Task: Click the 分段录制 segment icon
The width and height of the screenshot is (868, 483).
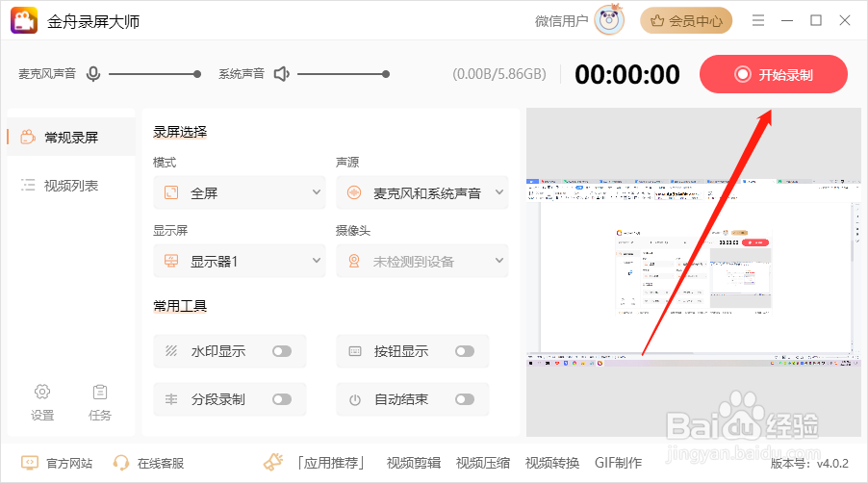Action: [x=171, y=399]
